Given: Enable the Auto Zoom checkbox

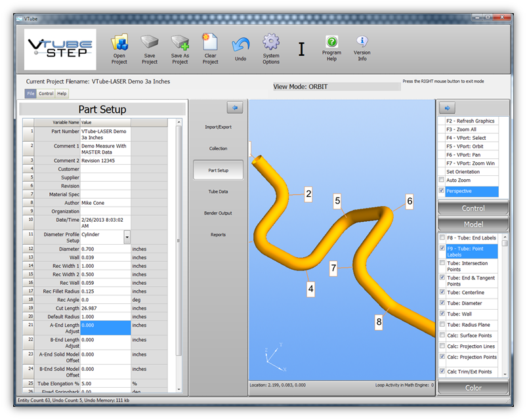Looking at the screenshot, I should (x=442, y=180).
